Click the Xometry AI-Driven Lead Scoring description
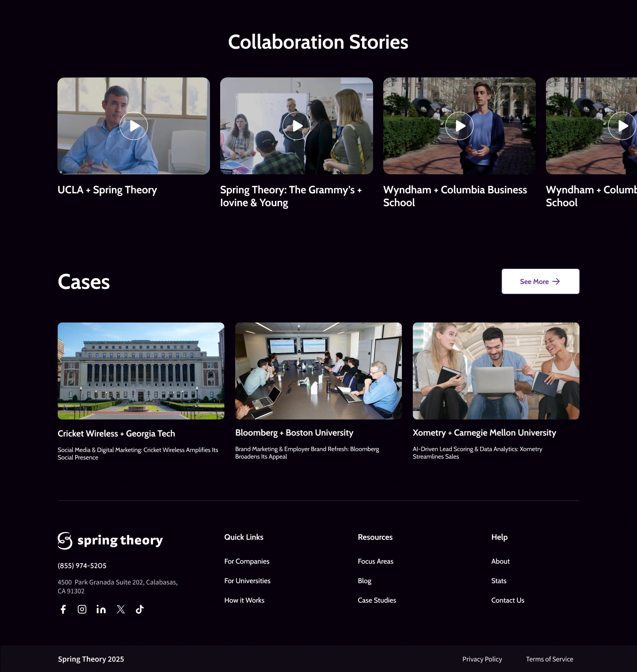This screenshot has width=637, height=672. (x=477, y=453)
